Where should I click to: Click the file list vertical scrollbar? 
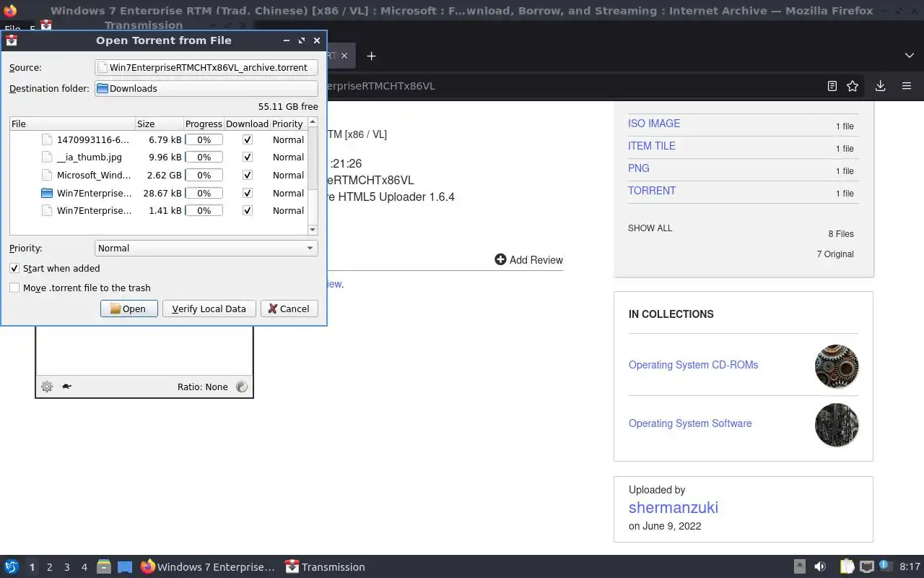point(313,176)
